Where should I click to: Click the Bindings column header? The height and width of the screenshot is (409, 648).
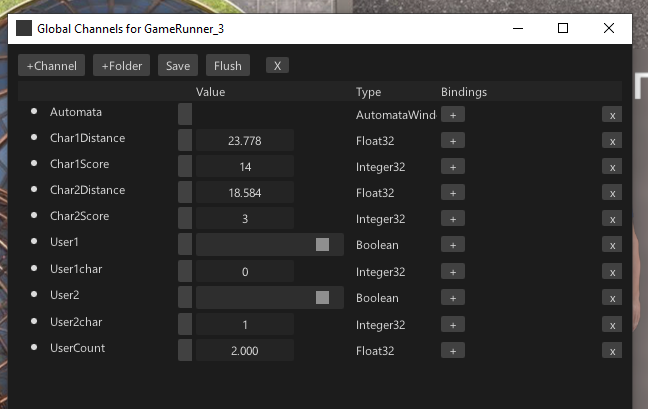coord(464,92)
